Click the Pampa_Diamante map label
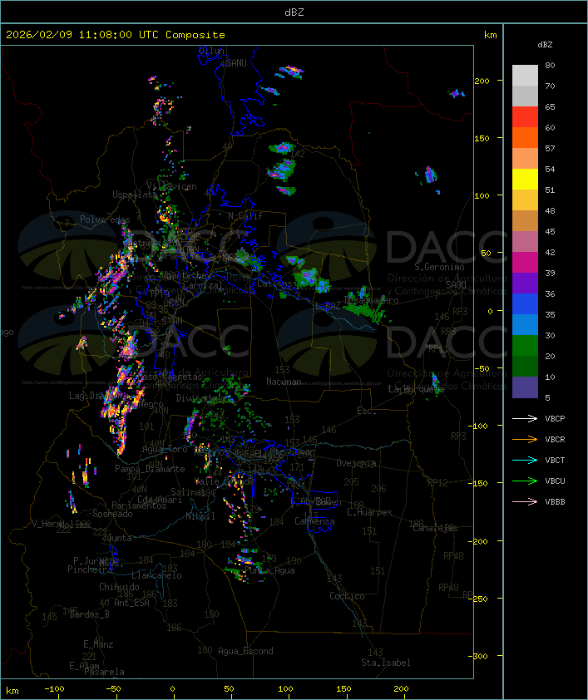588x700 pixels. pos(150,469)
